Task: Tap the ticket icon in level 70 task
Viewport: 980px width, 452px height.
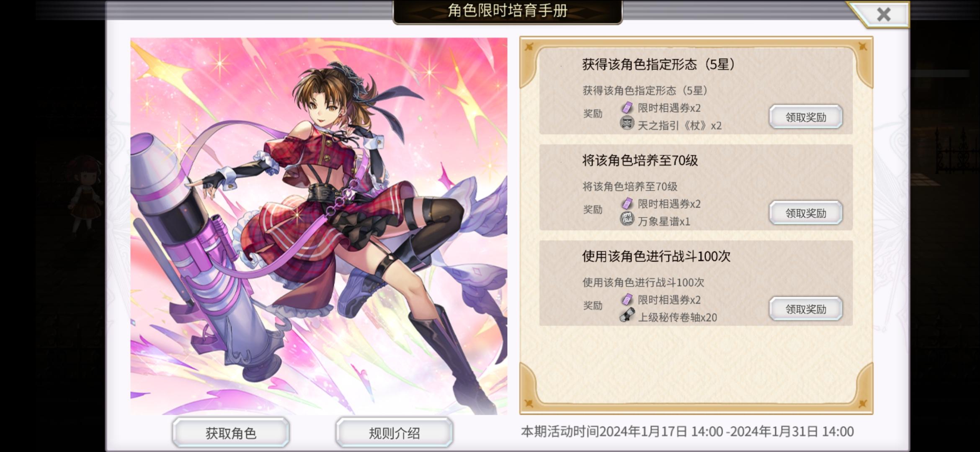Action: coord(627,203)
